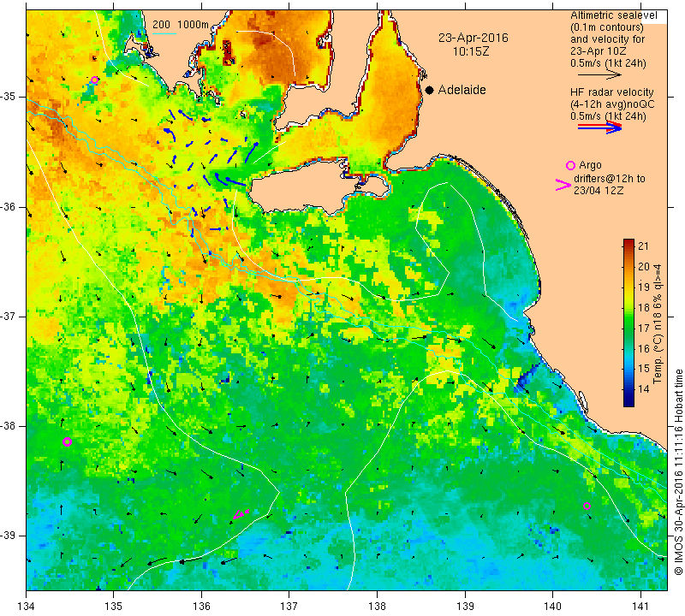685x616 pixels.
Task: Click '0.5m/s (1kt 24h)' under HF radar
Action: point(608,116)
